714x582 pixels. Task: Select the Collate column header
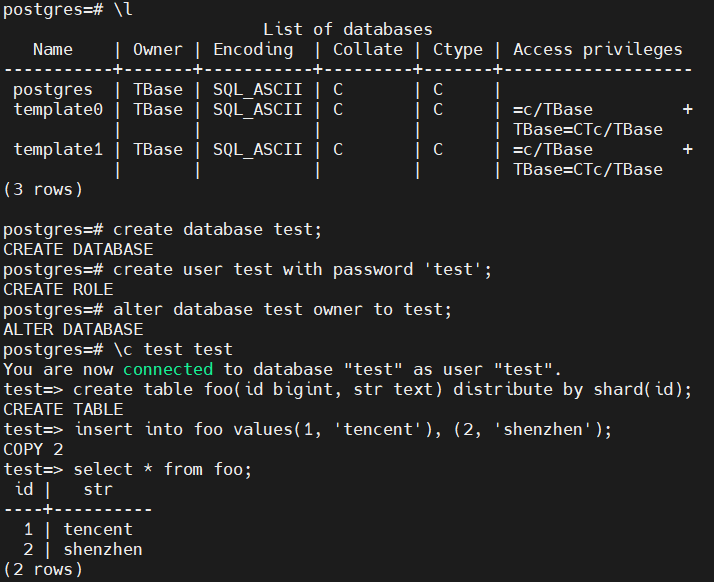point(367,49)
